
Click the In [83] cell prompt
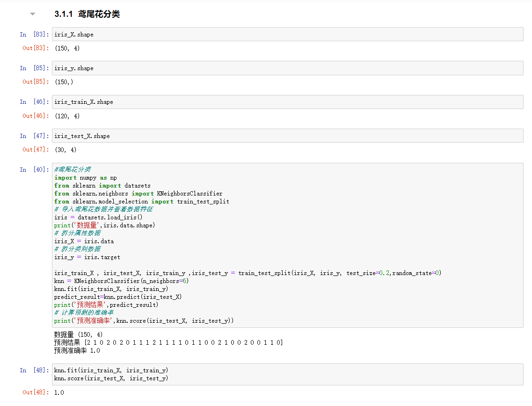[34, 35]
